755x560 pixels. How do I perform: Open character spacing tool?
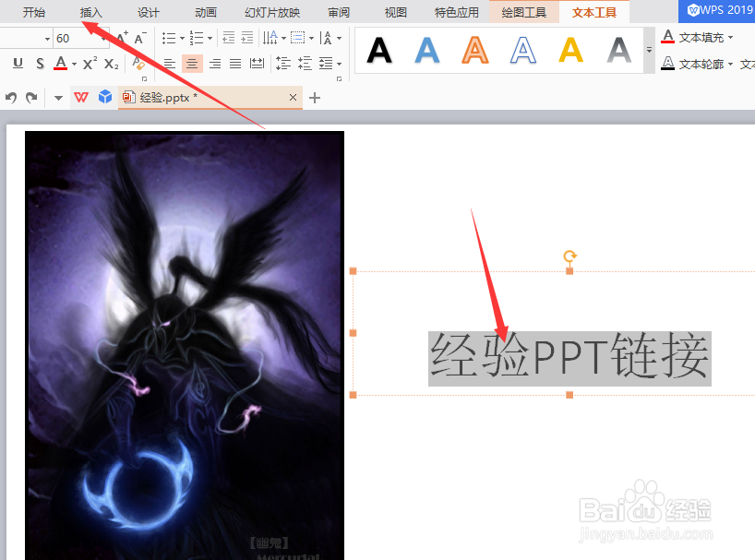point(326,38)
